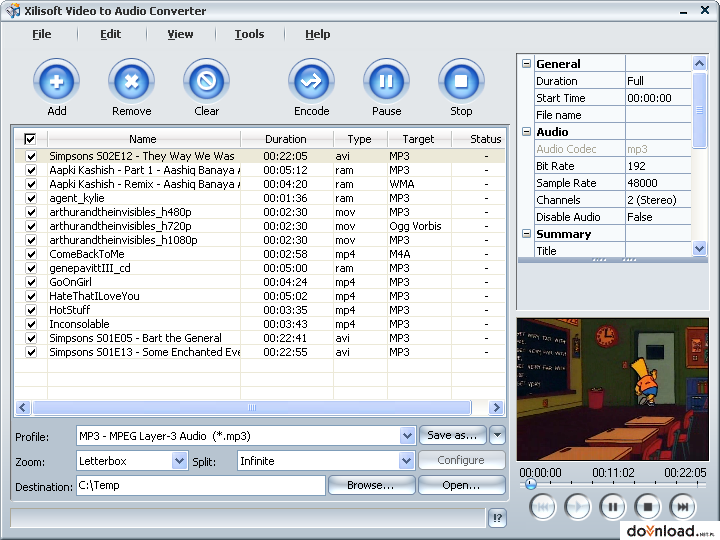The image size is (720, 540).
Task: Click the Browse... button
Action: point(371,485)
